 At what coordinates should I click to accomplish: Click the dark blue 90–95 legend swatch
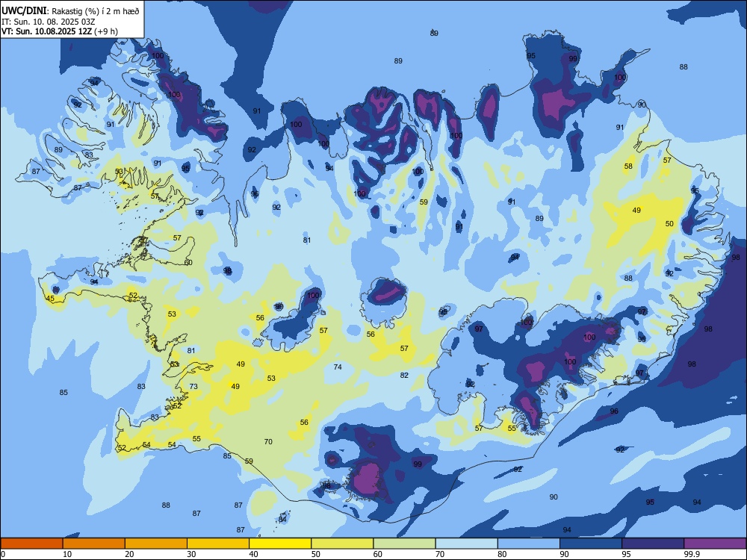[x=591, y=544]
